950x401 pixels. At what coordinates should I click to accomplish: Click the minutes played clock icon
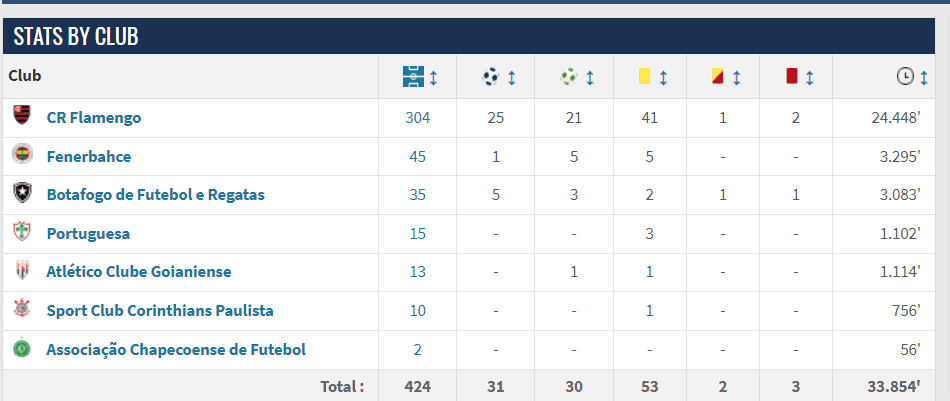tap(905, 76)
